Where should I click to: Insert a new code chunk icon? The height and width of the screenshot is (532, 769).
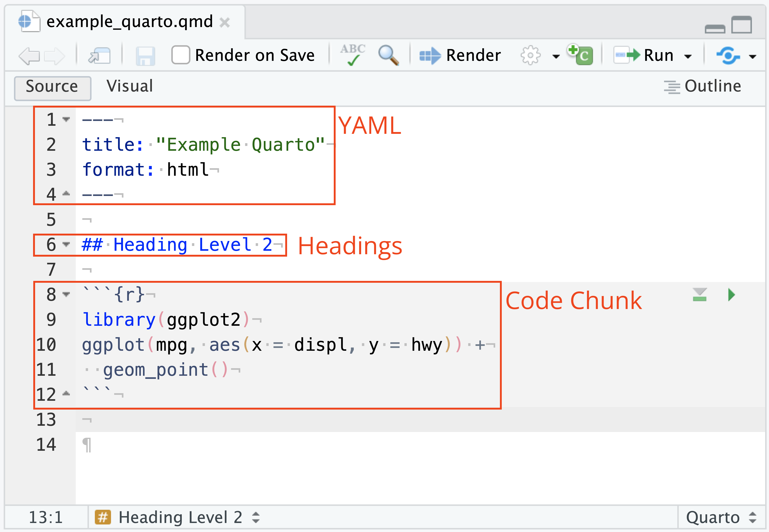click(x=580, y=55)
